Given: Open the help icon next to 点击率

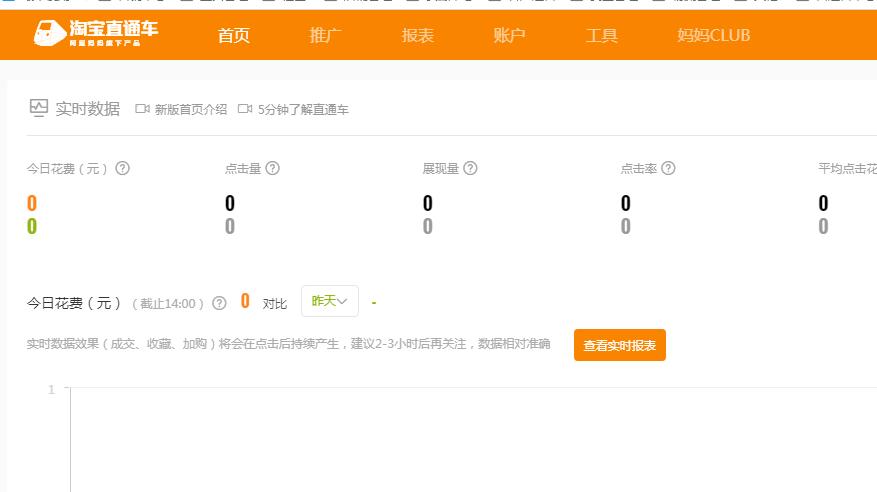Looking at the screenshot, I should [x=668, y=168].
